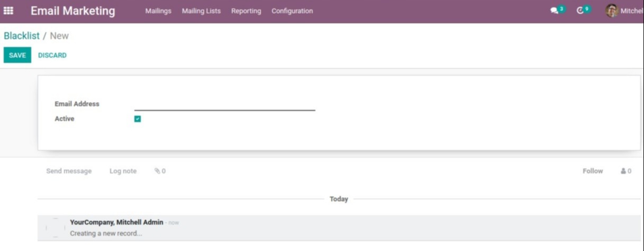644x251 pixels.
Task: Open the activities clock icon
Action: pos(580,11)
